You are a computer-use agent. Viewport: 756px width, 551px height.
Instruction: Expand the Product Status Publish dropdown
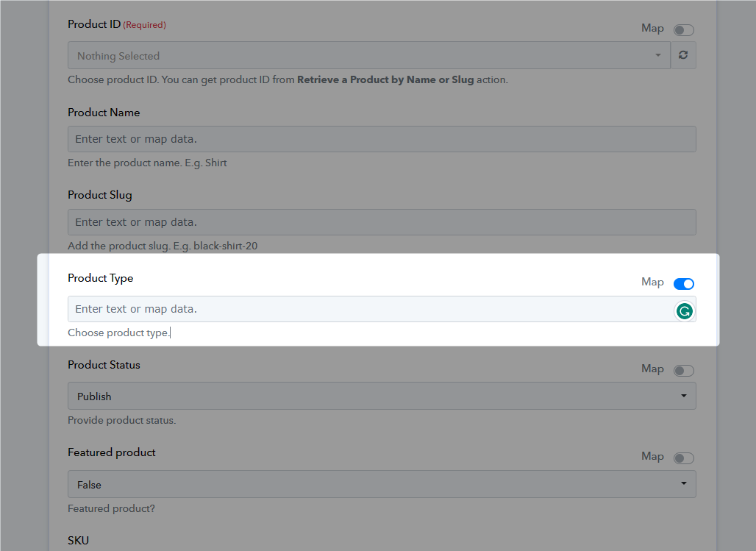point(382,396)
